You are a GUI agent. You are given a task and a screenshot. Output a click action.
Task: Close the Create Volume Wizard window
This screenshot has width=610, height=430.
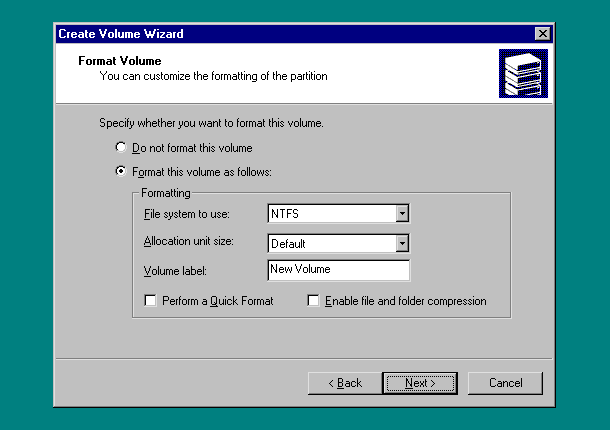click(x=543, y=34)
